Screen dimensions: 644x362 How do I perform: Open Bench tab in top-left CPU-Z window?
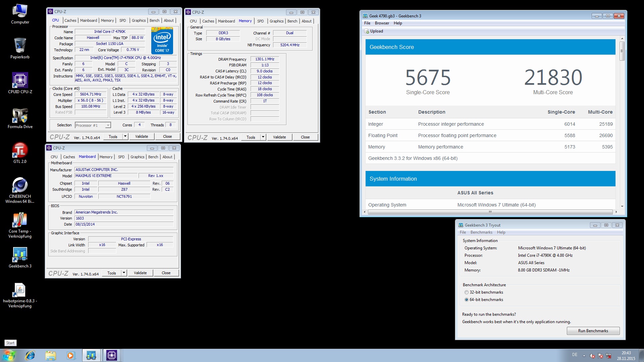[154, 20]
